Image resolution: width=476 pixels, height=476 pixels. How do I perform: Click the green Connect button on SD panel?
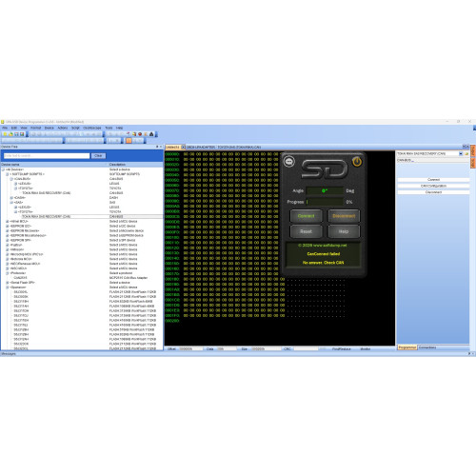(x=307, y=216)
